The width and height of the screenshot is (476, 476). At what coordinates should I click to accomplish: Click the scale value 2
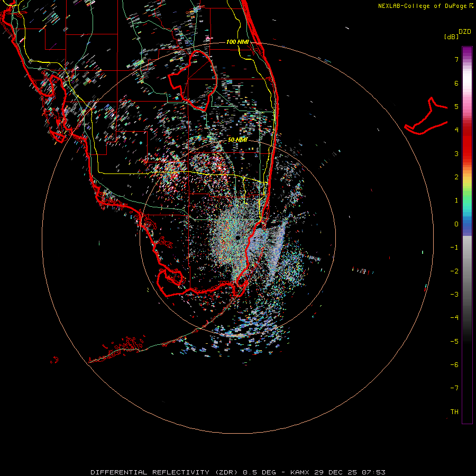click(456, 177)
